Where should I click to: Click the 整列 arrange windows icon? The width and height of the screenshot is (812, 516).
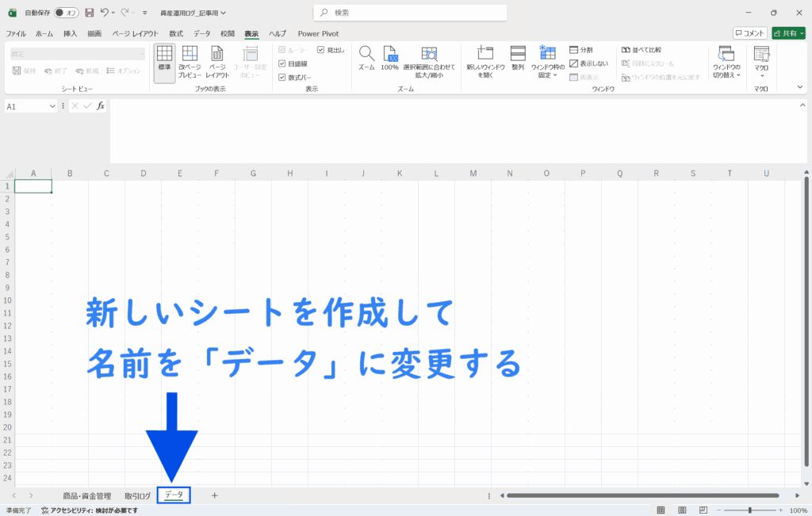(x=518, y=55)
